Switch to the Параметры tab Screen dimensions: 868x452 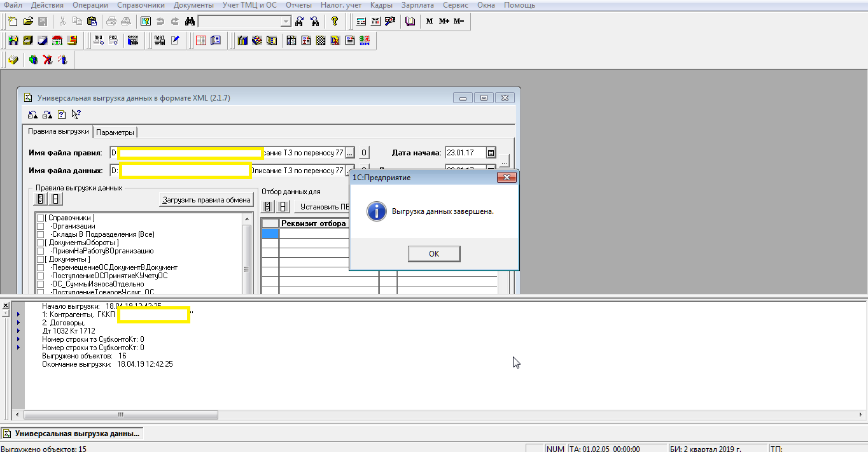[x=115, y=132]
